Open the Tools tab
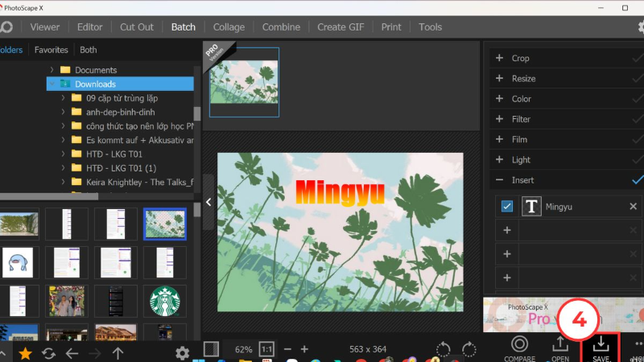Viewport: 644px width, 362px height. [x=430, y=27]
